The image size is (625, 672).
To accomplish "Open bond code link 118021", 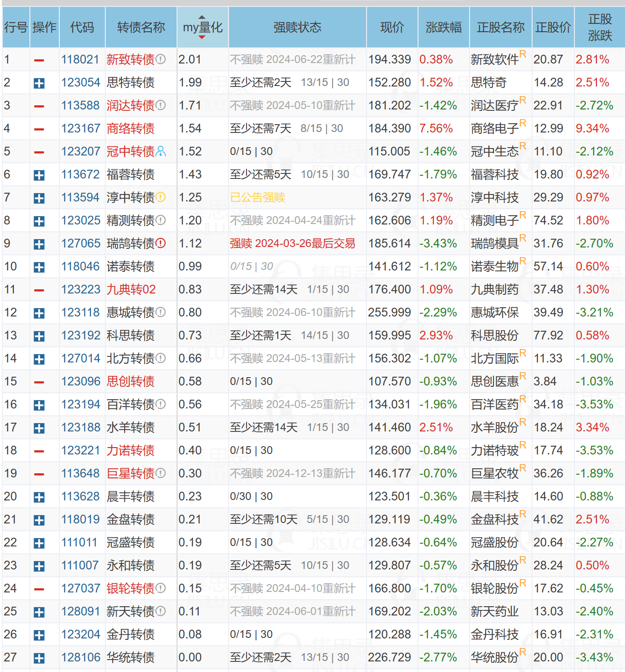I will [80, 59].
